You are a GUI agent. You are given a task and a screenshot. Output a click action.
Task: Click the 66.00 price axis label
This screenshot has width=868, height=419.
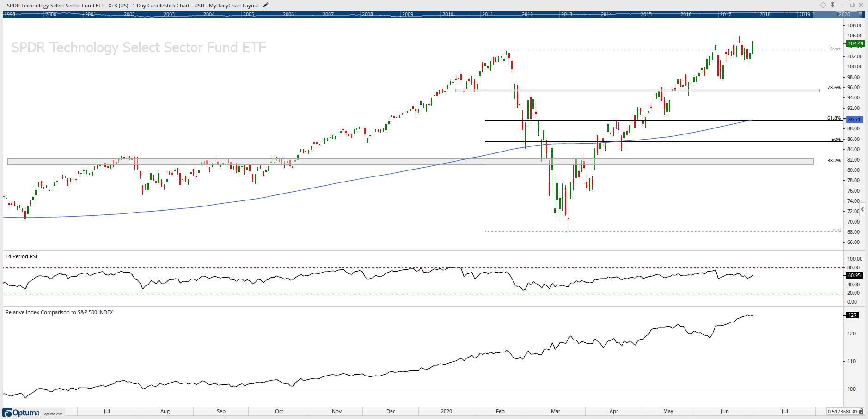(853, 242)
